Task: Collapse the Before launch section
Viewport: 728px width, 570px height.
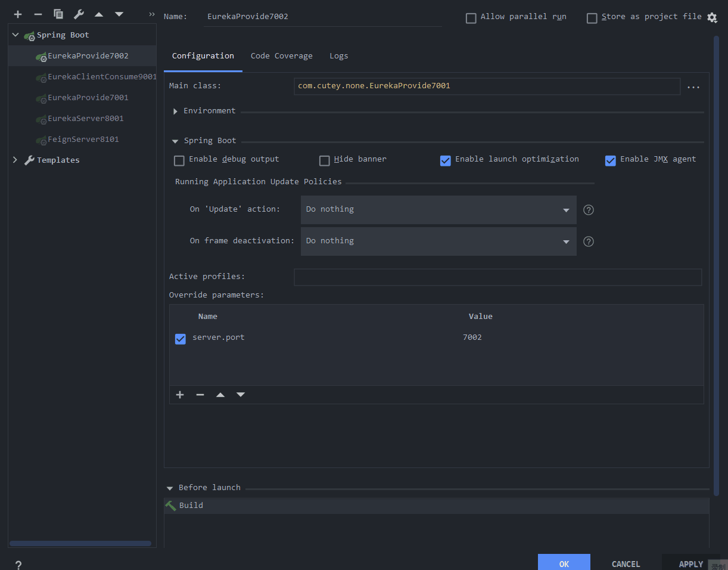Action: click(170, 488)
